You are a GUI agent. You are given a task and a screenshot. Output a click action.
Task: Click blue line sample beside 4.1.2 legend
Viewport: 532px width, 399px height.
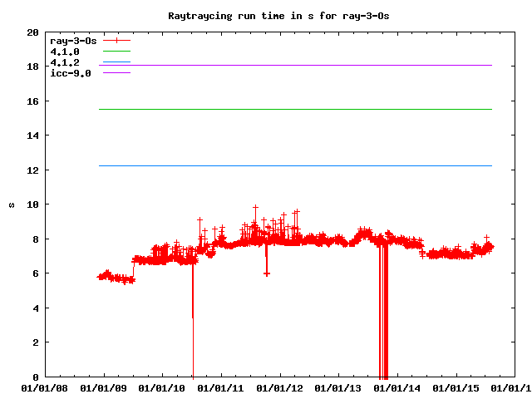(x=116, y=62)
